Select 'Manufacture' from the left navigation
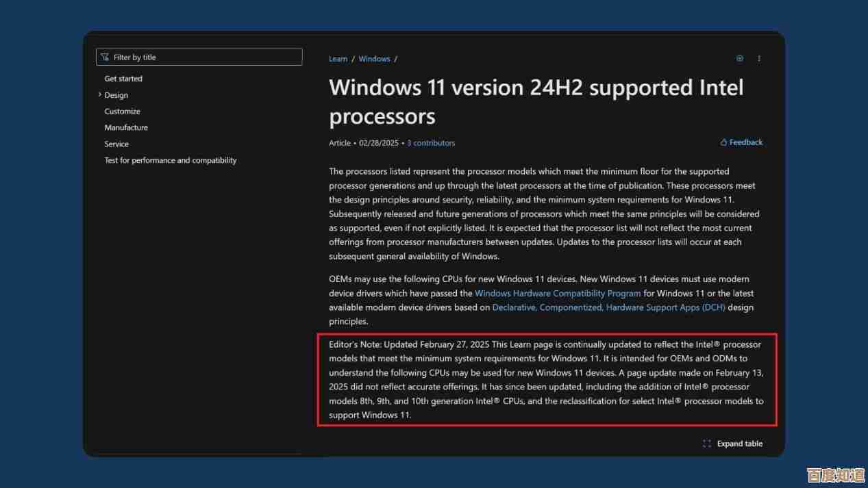Viewport: 868px width, 488px height. click(126, 127)
